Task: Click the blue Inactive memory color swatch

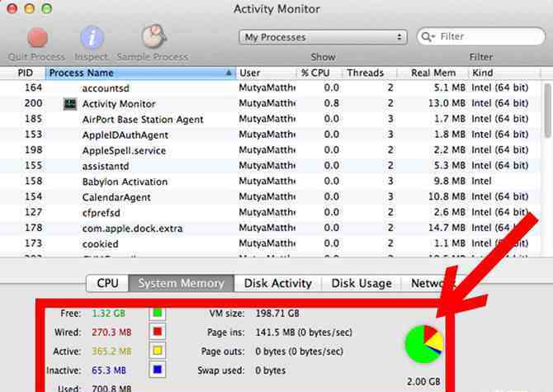Action: pyautogui.click(x=158, y=370)
